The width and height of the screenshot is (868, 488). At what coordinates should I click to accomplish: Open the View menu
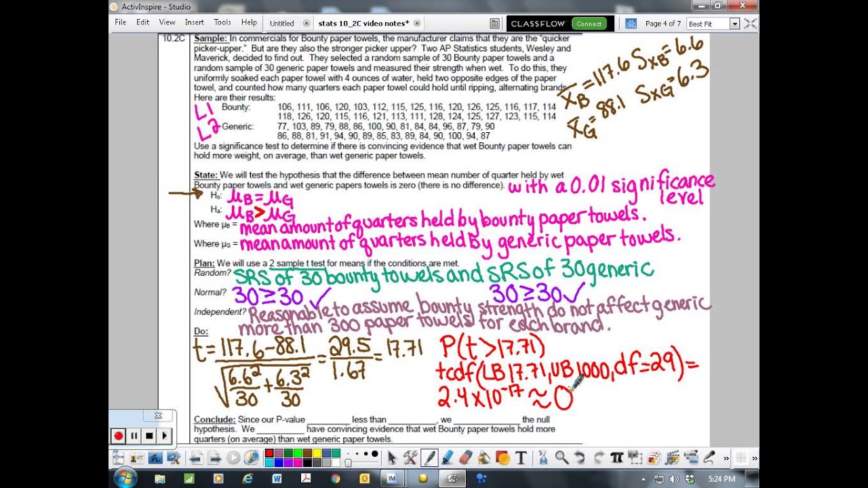pos(167,22)
